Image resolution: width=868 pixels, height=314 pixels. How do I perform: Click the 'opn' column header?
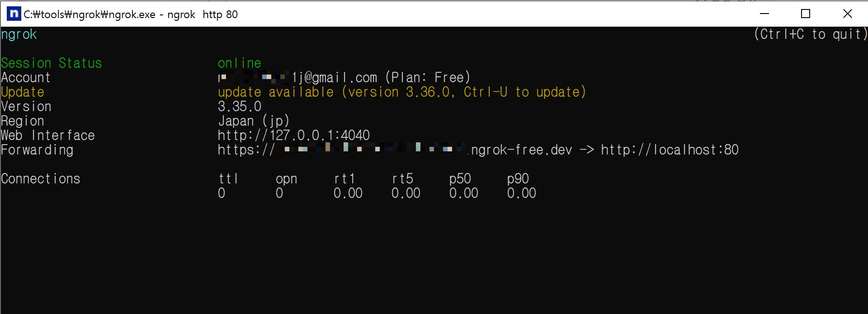pos(287,179)
